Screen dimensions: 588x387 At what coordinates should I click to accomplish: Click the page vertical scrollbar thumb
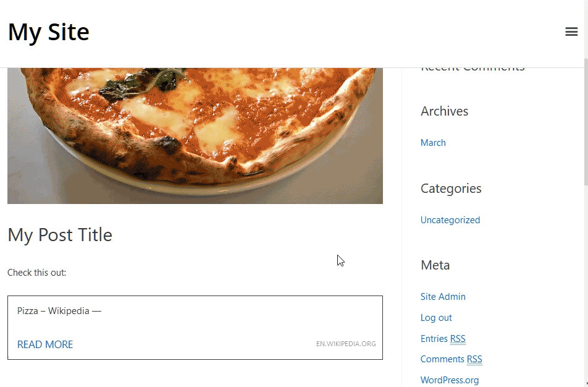click(x=586, y=122)
